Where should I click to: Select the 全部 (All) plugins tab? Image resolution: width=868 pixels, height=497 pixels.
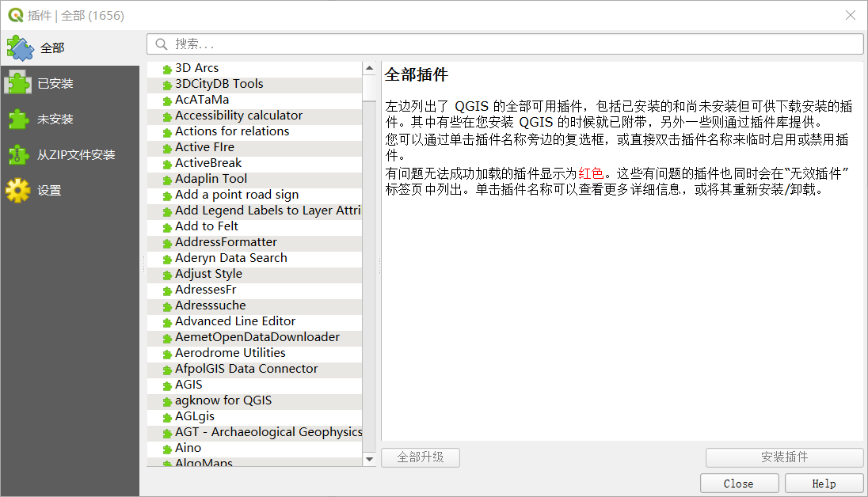[70, 48]
